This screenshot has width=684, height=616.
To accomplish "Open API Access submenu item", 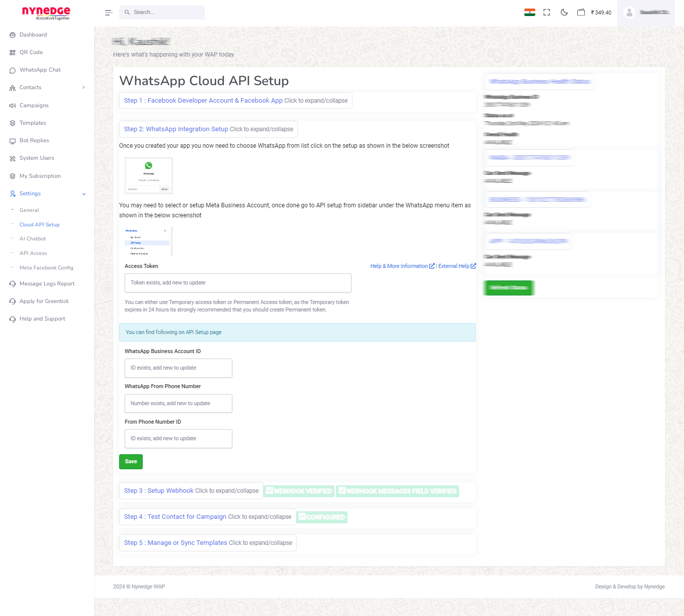I will (x=33, y=253).
